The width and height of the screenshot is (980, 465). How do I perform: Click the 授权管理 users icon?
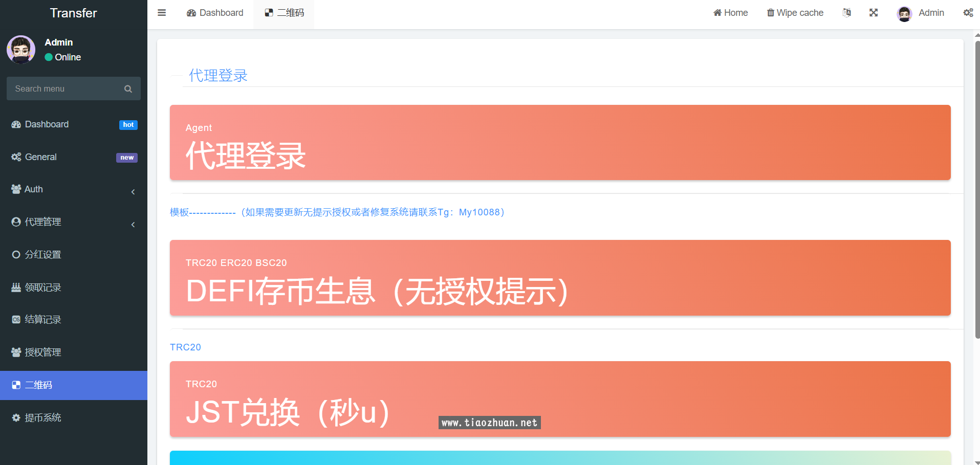point(16,352)
